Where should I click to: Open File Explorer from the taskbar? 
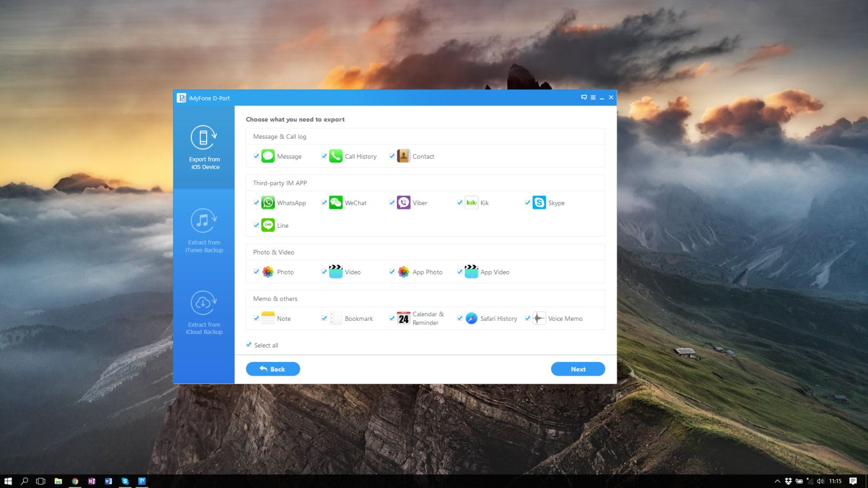pyautogui.click(x=58, y=481)
